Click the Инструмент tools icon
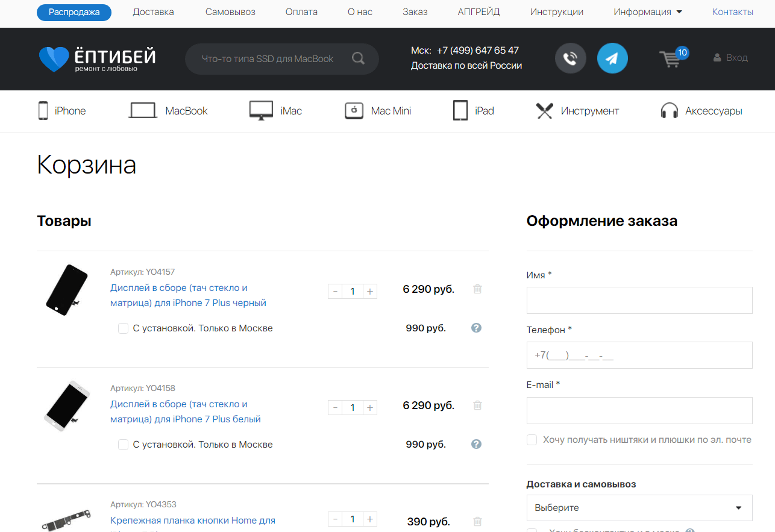Viewport: 775px width, 532px height. (545, 111)
